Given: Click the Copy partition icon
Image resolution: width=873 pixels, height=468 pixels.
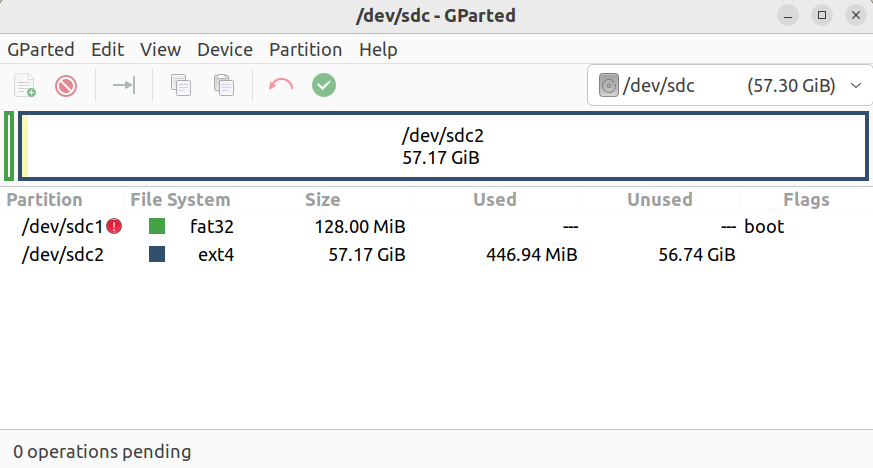Looking at the screenshot, I should point(181,86).
